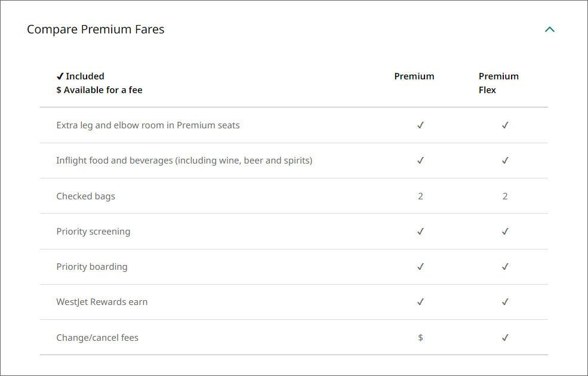Select the Premium column header
This screenshot has height=376, width=588.
click(x=414, y=76)
